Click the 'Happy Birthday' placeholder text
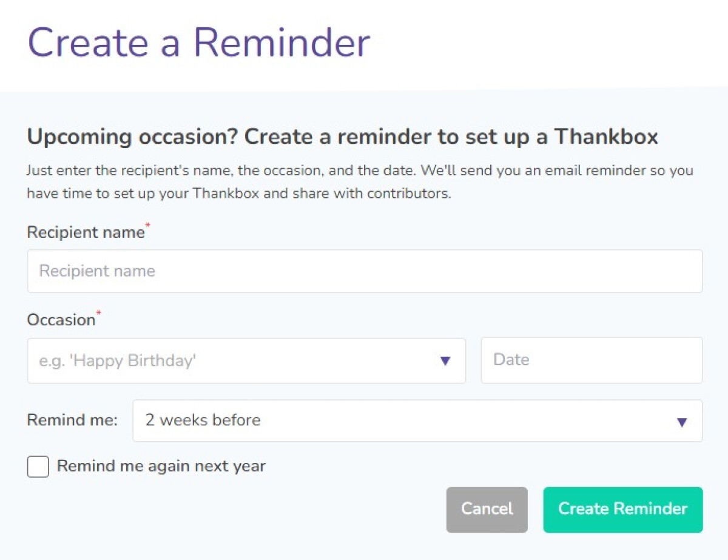The width and height of the screenshot is (728, 560). pos(118,361)
